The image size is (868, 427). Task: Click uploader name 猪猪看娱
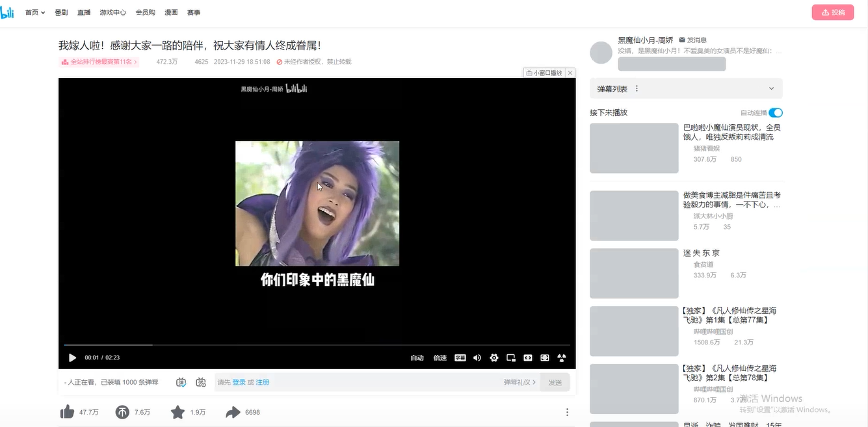707,149
